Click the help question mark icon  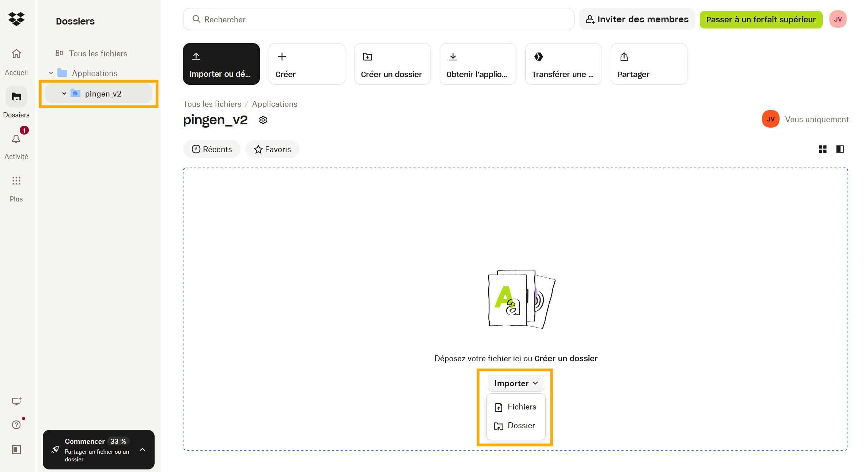point(16,424)
